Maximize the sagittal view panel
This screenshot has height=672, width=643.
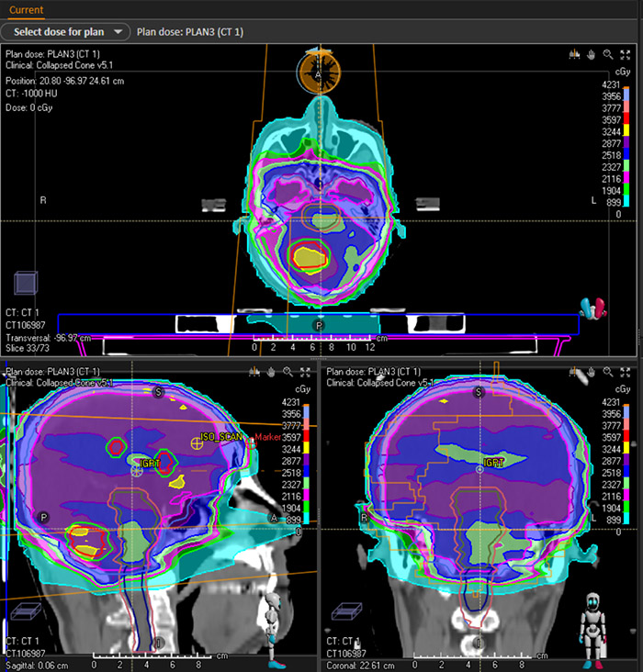[x=305, y=372]
